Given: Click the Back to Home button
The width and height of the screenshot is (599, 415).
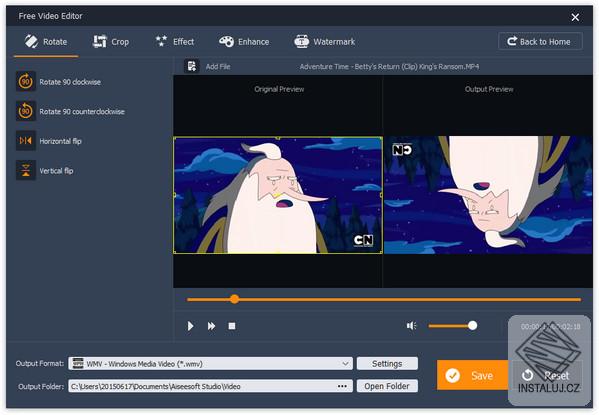Looking at the screenshot, I should 540,41.
